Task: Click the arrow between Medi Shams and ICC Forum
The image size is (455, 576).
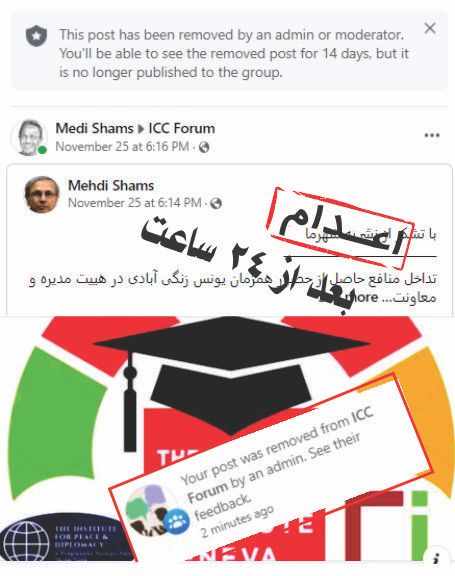Action: 141,129
